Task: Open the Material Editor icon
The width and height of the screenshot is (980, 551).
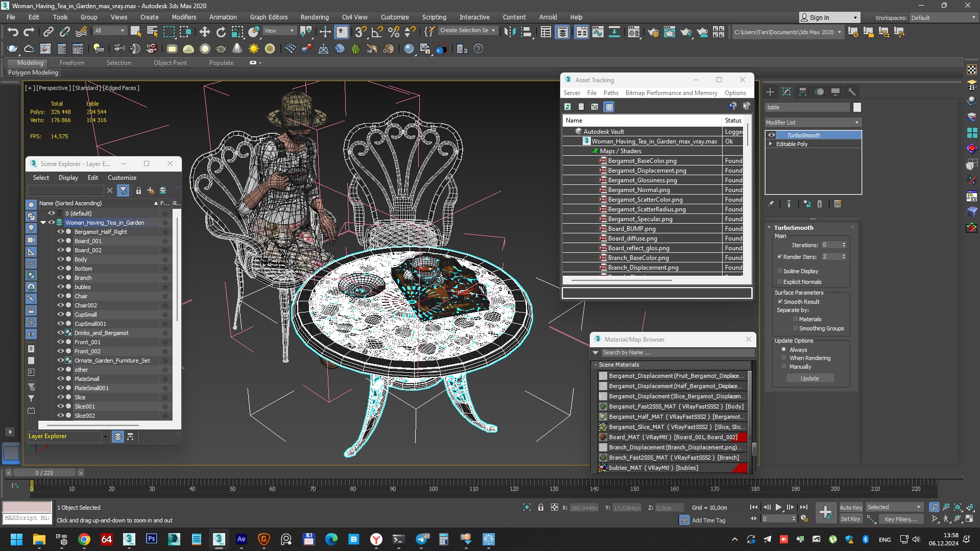Action: coord(634,32)
